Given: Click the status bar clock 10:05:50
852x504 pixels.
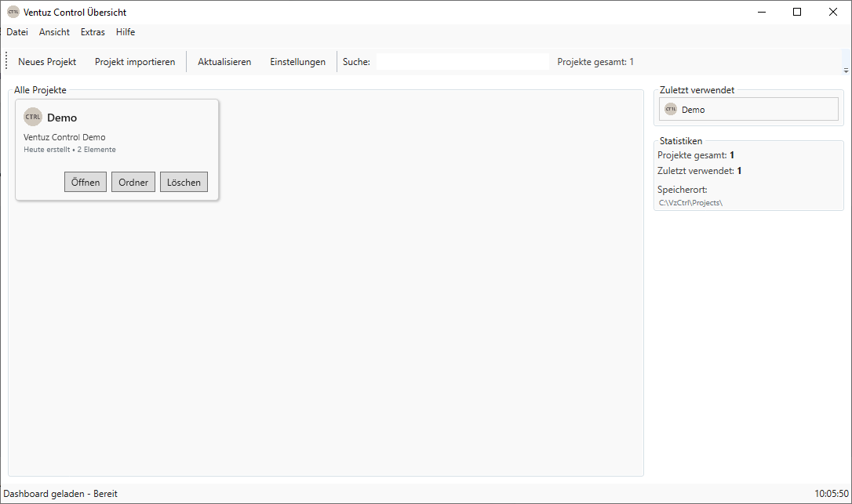Looking at the screenshot, I should coord(832,494).
